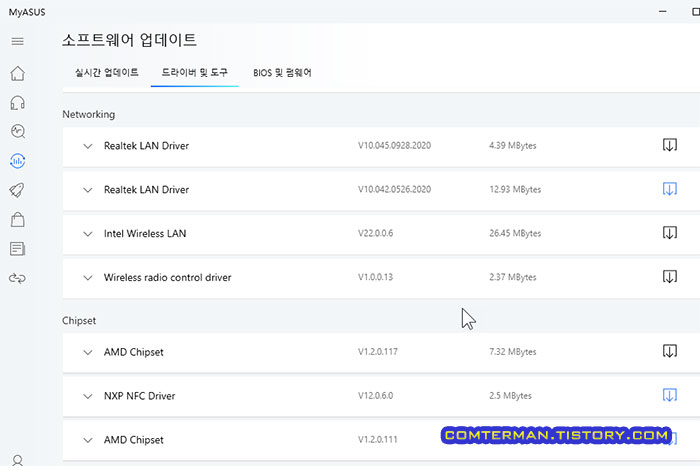This screenshot has height=466, width=700.
Task: Open the shopping bag offers icon
Action: pyautogui.click(x=17, y=220)
